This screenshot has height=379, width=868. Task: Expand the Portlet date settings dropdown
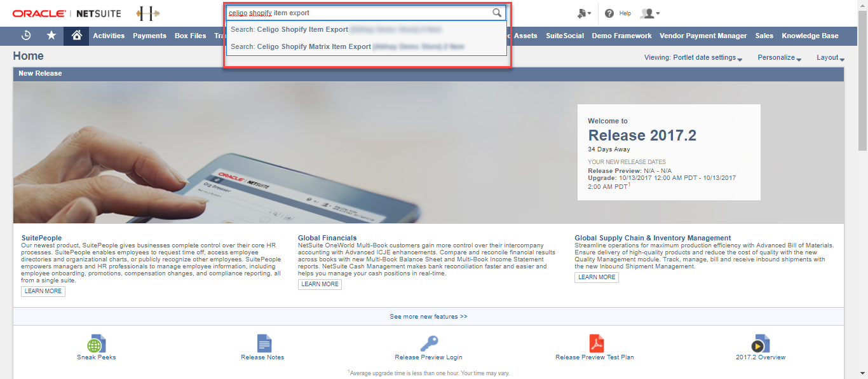click(x=694, y=57)
